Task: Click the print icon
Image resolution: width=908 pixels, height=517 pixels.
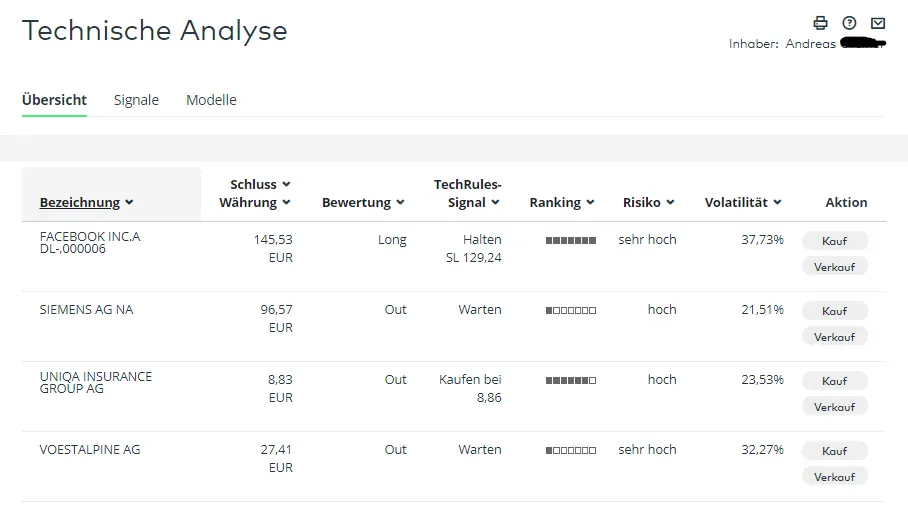Action: (821, 23)
